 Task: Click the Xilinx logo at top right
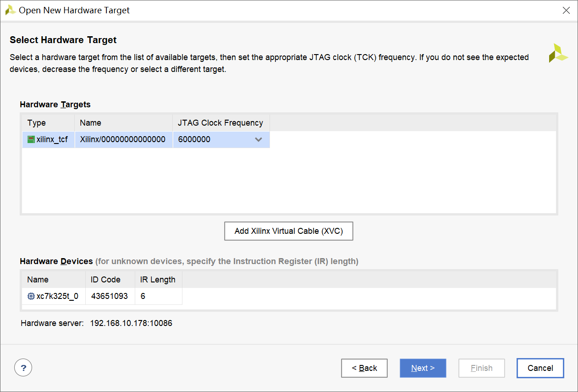point(558,53)
